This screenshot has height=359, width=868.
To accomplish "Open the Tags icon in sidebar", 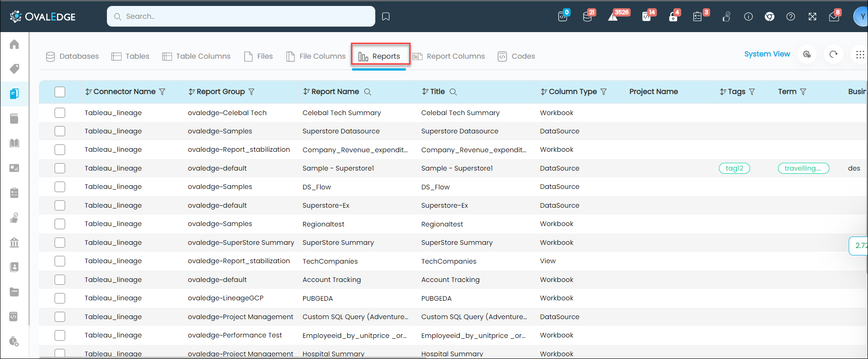I will tap(14, 69).
